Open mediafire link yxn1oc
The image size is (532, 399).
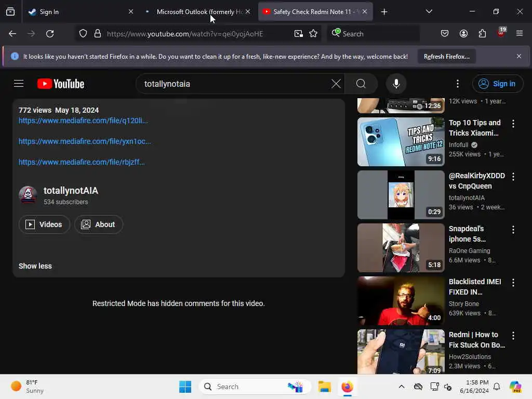point(85,141)
